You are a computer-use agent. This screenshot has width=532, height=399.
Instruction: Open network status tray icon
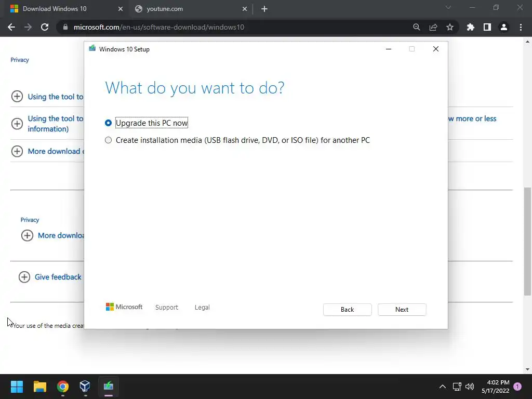pyautogui.click(x=457, y=387)
